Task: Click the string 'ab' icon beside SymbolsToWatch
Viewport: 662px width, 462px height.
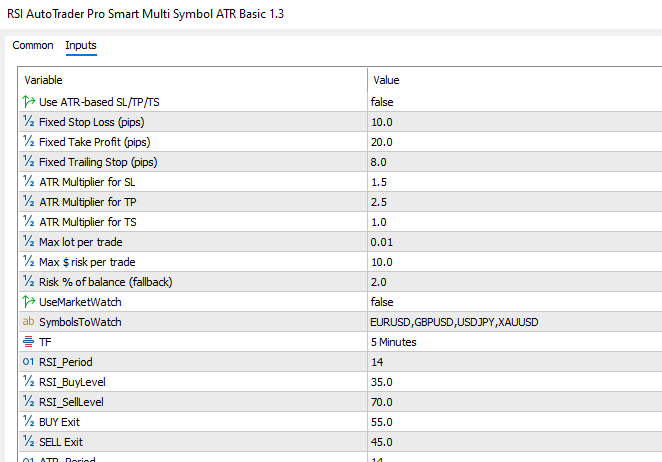Action: pos(28,322)
